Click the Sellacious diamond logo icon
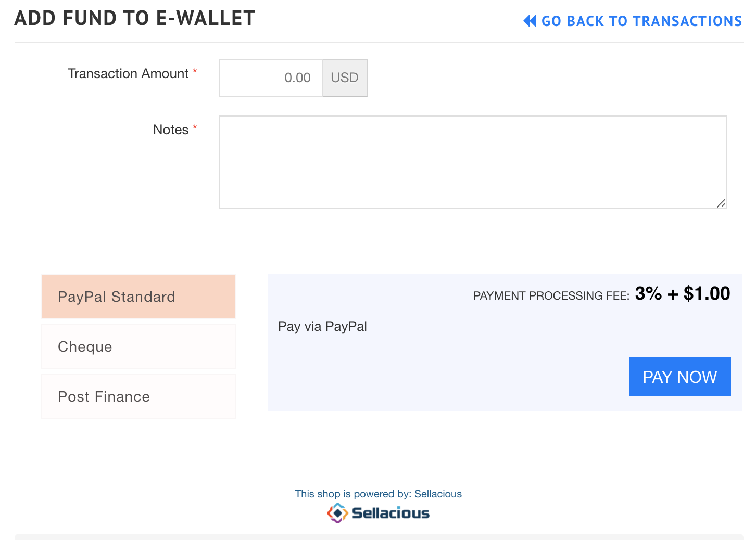 tap(337, 513)
